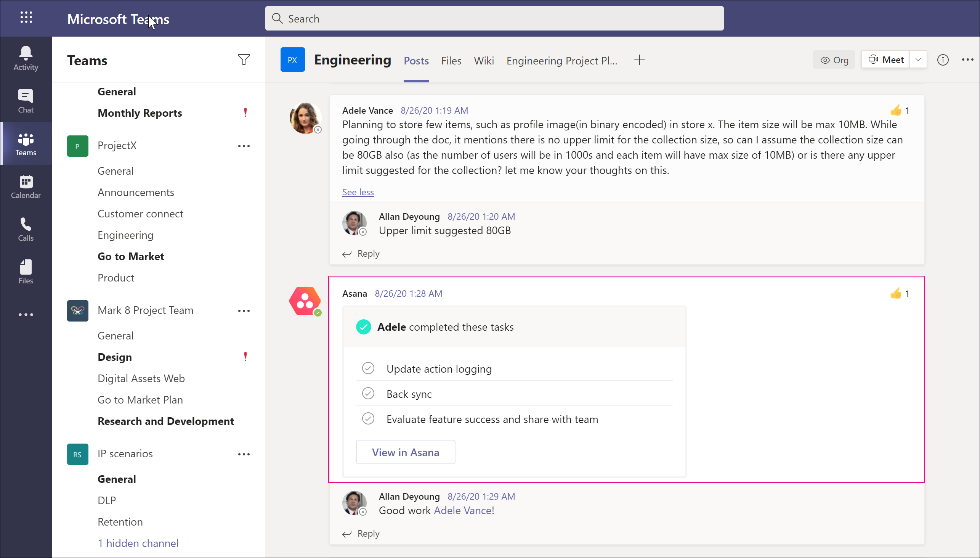This screenshot has height=558, width=980.
Task: Switch to the Files tab
Action: (450, 60)
